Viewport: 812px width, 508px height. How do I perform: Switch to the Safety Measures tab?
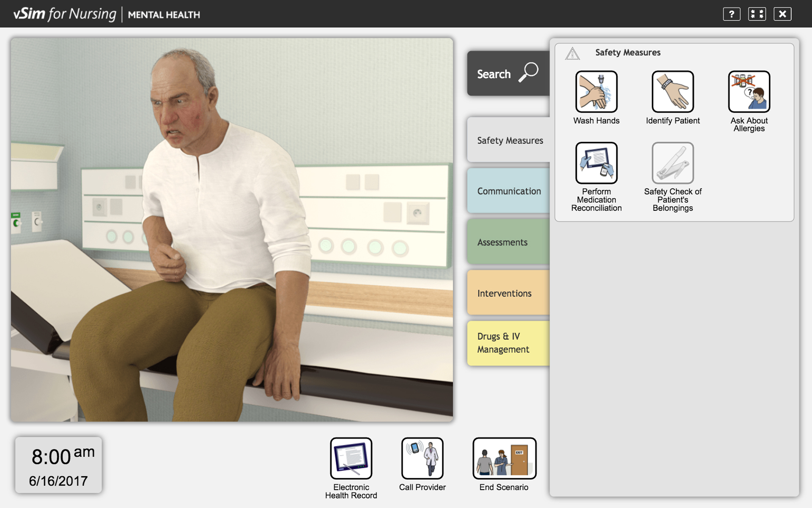pos(510,140)
